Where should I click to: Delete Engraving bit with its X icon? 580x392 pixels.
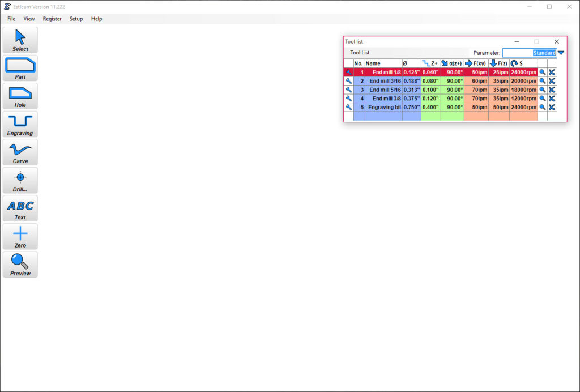point(552,107)
